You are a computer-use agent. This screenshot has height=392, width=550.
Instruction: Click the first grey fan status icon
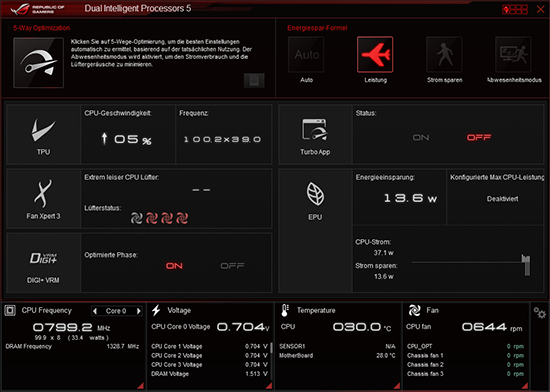pyautogui.click(x=136, y=218)
